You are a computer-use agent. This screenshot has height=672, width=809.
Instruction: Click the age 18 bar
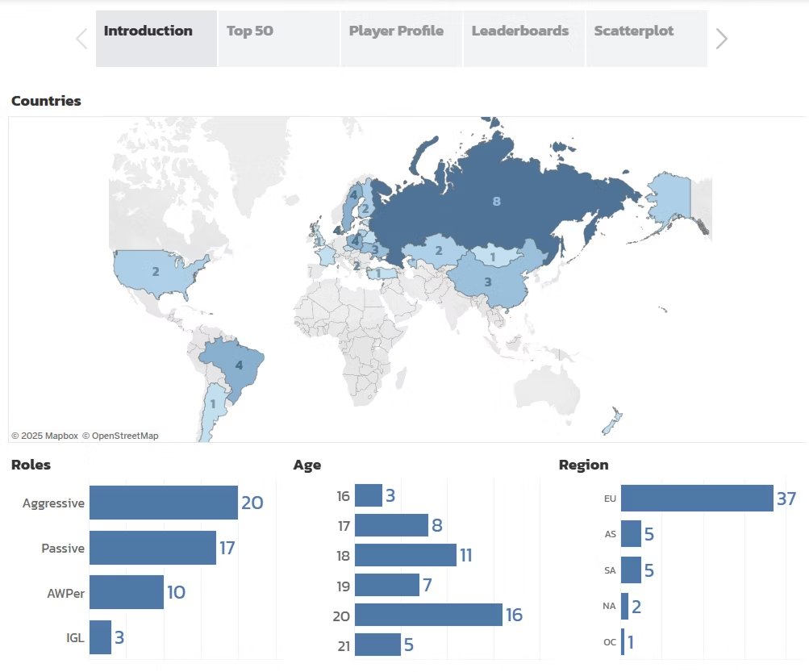(406, 555)
